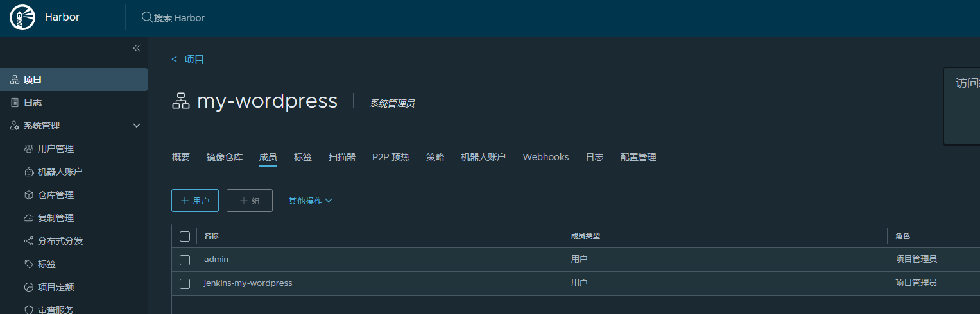Collapse the 系统管理 section chevron
Screen dimensions: 980x314
pyautogui.click(x=137, y=126)
